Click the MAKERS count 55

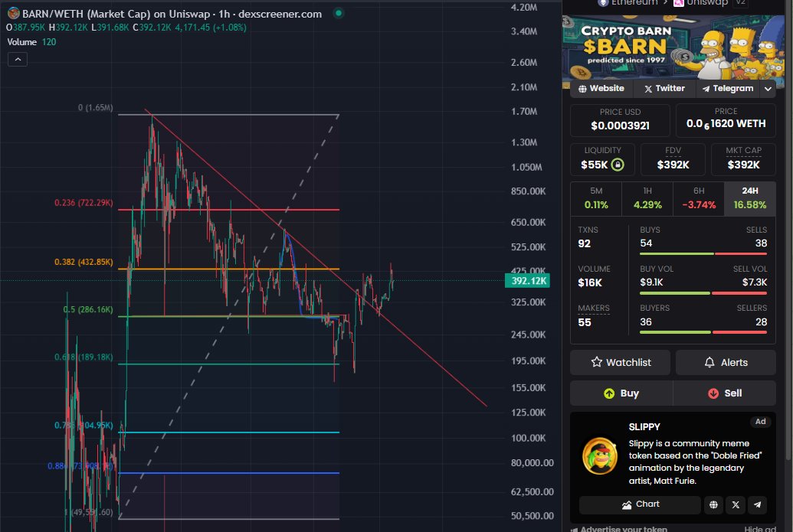point(585,322)
